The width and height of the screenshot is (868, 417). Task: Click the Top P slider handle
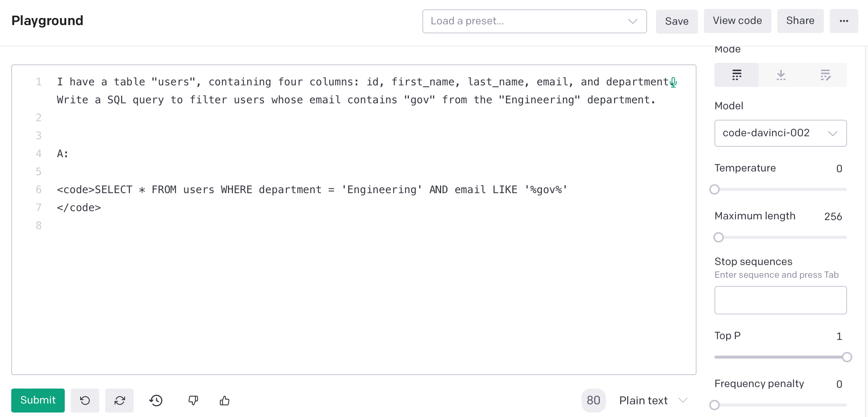tap(846, 357)
